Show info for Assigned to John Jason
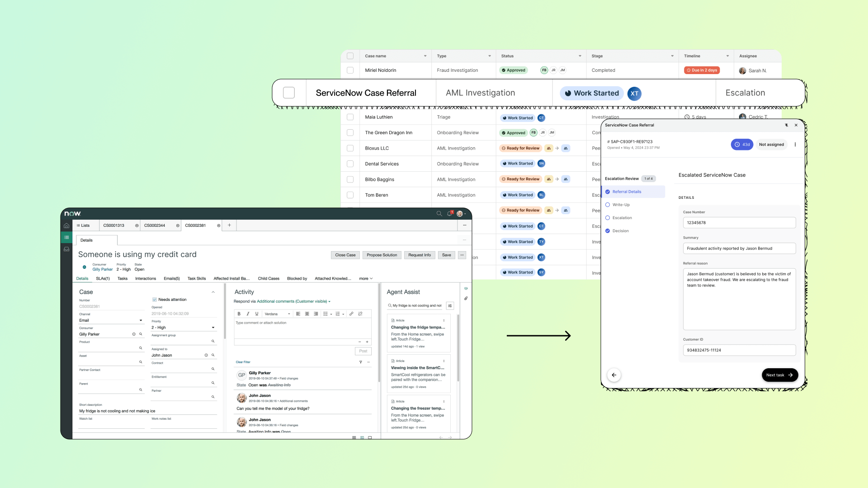Viewport: 868px width, 488px height. (x=206, y=355)
